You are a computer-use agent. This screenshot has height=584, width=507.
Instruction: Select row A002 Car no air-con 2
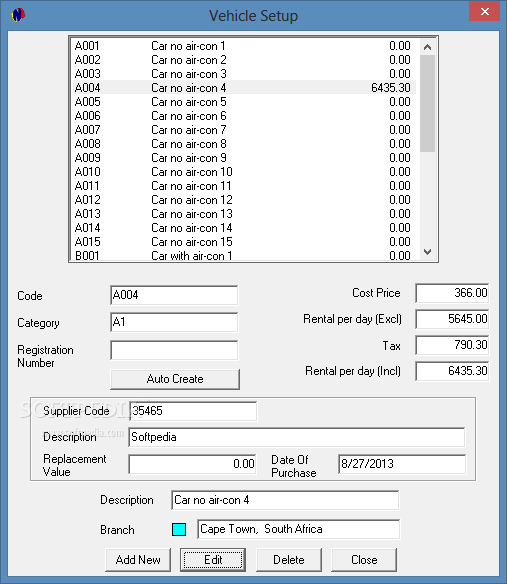point(244,60)
